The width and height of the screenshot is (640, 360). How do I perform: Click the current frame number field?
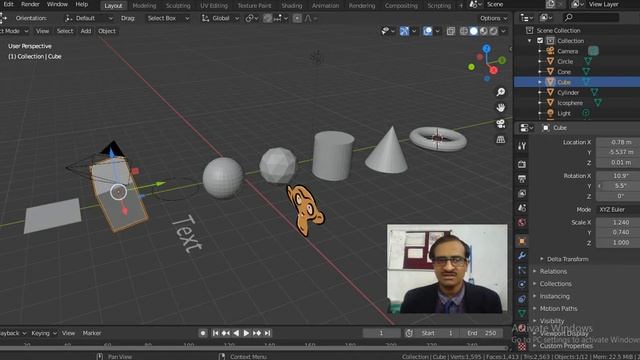point(382,333)
